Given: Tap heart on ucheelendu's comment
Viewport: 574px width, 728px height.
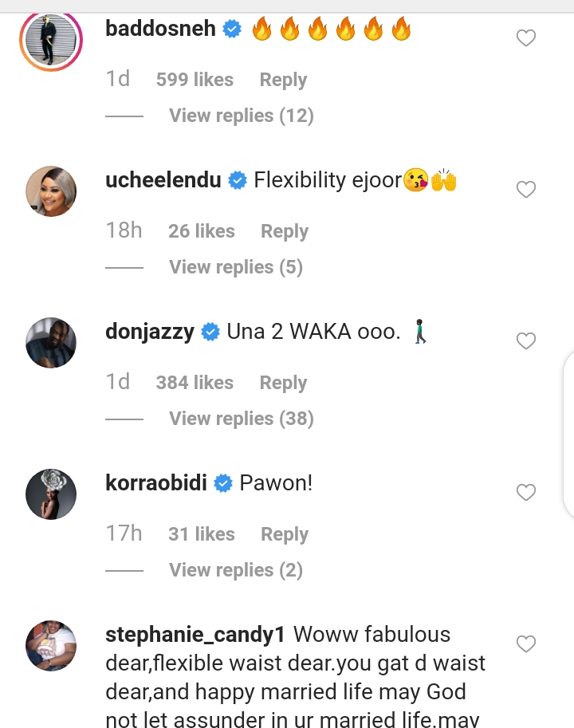Looking at the screenshot, I should [x=526, y=190].
